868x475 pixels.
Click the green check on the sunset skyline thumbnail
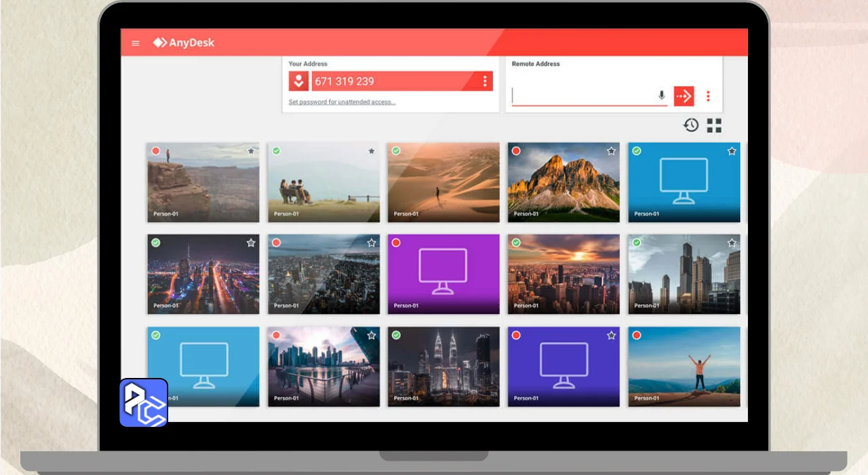(x=516, y=243)
